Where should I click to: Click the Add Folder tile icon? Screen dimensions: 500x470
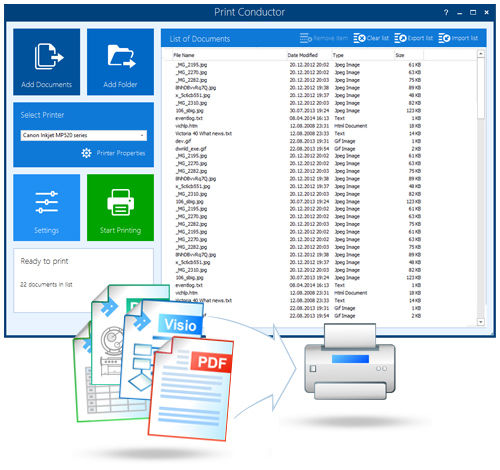tap(121, 56)
